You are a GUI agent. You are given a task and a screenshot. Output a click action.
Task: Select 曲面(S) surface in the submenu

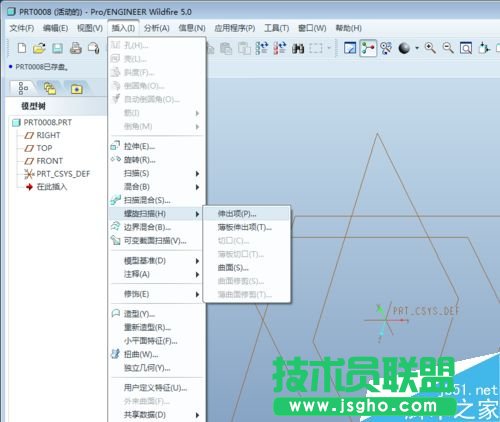click(247, 268)
